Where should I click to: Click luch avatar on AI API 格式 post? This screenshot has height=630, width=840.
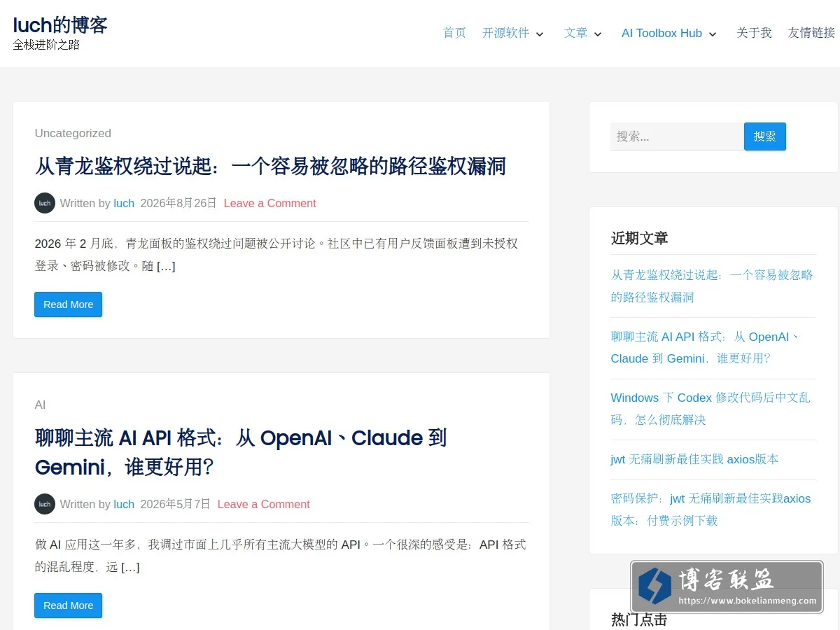click(x=45, y=504)
